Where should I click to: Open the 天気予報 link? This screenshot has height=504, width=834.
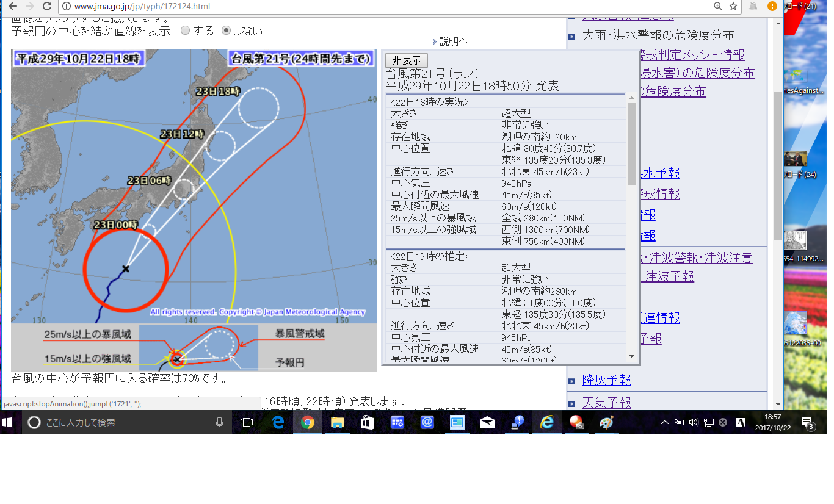point(607,403)
